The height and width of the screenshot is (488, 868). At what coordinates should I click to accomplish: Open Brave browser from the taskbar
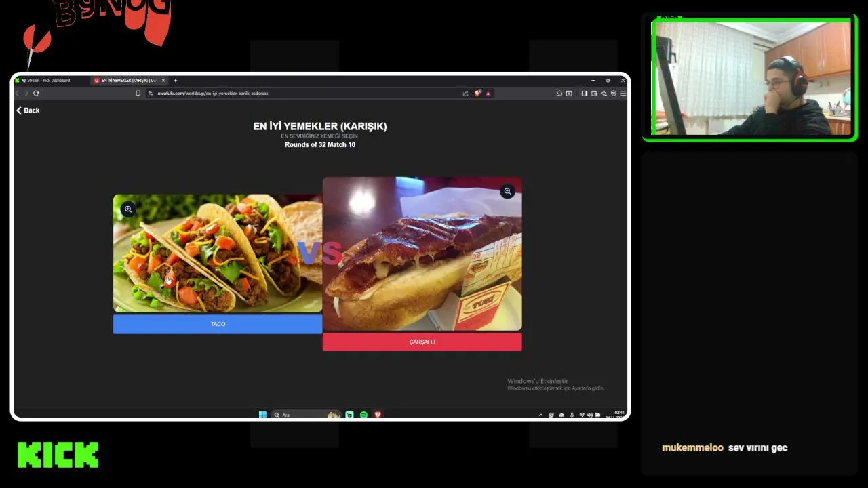coord(378,415)
